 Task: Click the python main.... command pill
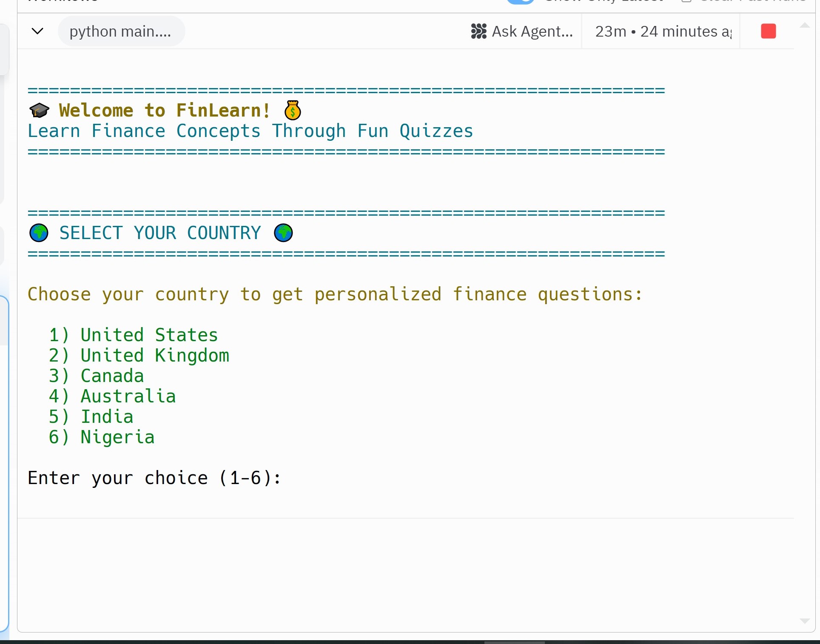(121, 31)
